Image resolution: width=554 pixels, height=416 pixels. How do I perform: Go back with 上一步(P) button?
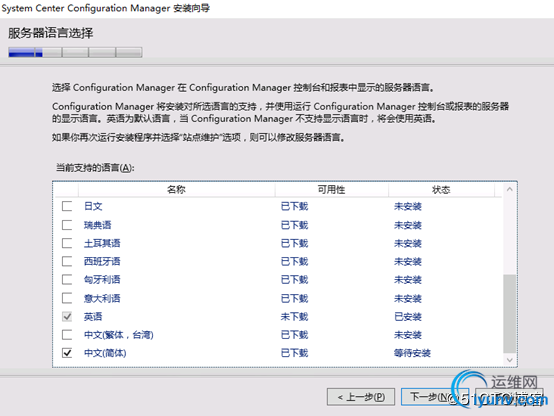(361, 397)
